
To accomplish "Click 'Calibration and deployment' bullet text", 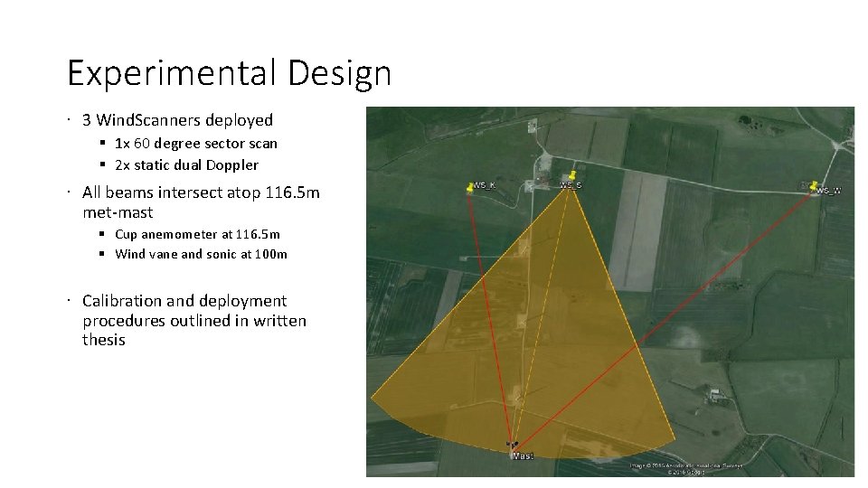I will [184, 301].
